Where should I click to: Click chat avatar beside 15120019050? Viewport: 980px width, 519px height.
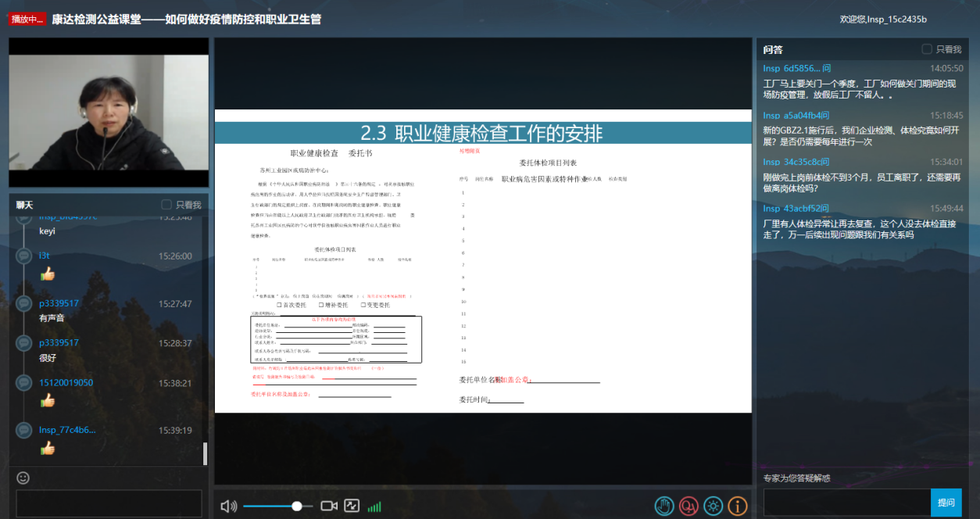coord(24,383)
